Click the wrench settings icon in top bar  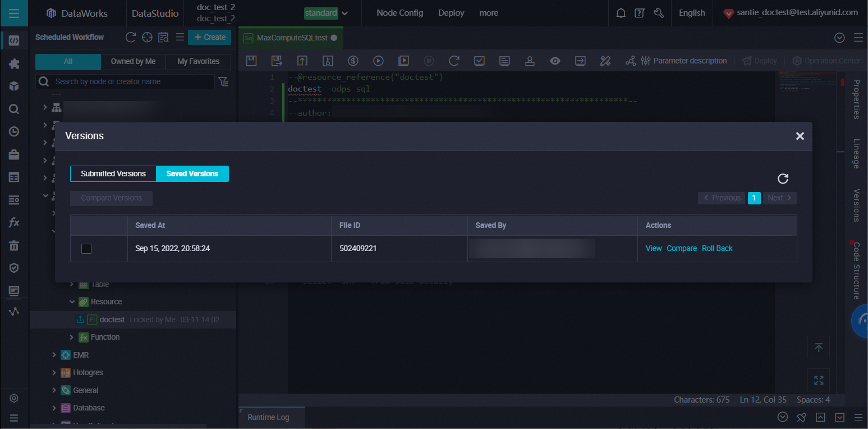659,13
